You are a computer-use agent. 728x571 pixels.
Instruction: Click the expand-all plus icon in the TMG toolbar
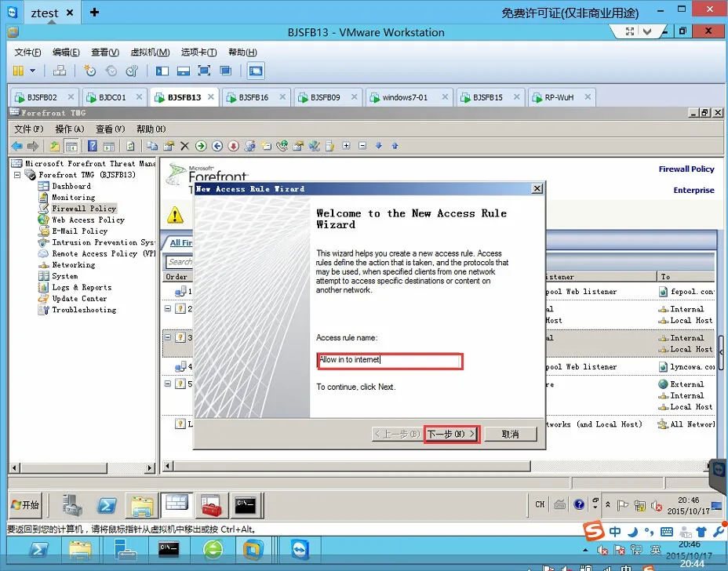point(346,146)
